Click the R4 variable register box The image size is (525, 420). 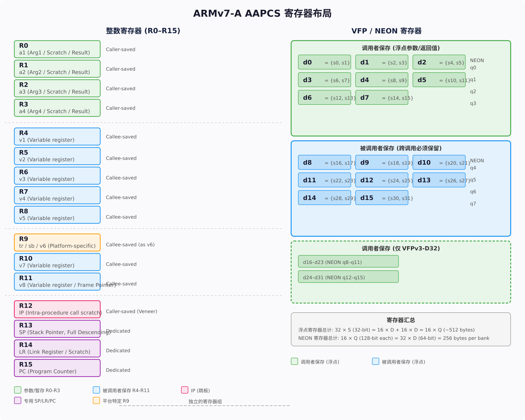(x=57, y=136)
